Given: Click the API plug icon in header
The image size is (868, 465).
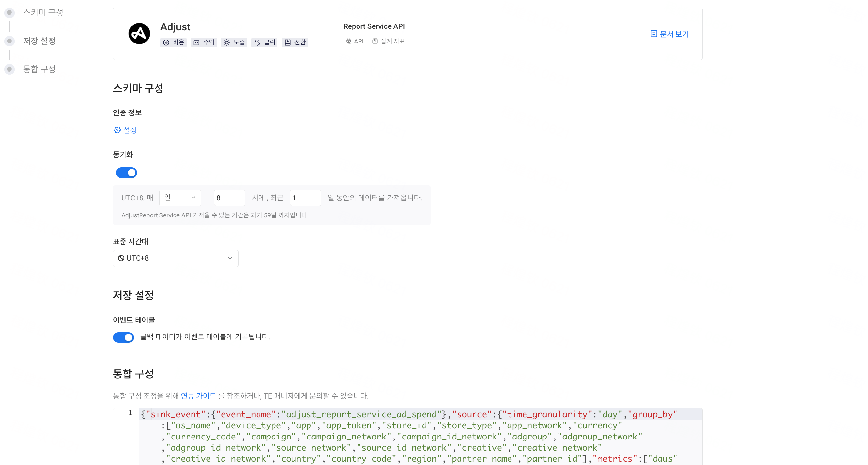Looking at the screenshot, I should [349, 41].
